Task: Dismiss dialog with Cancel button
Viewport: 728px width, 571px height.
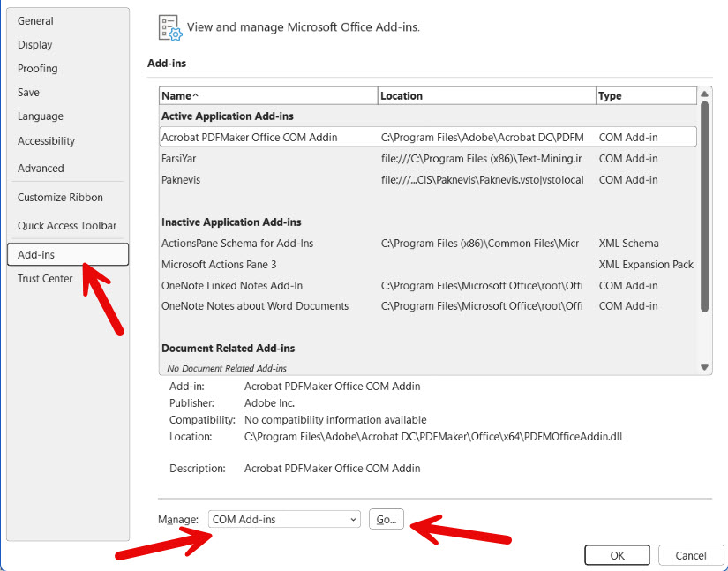Action: (691, 555)
